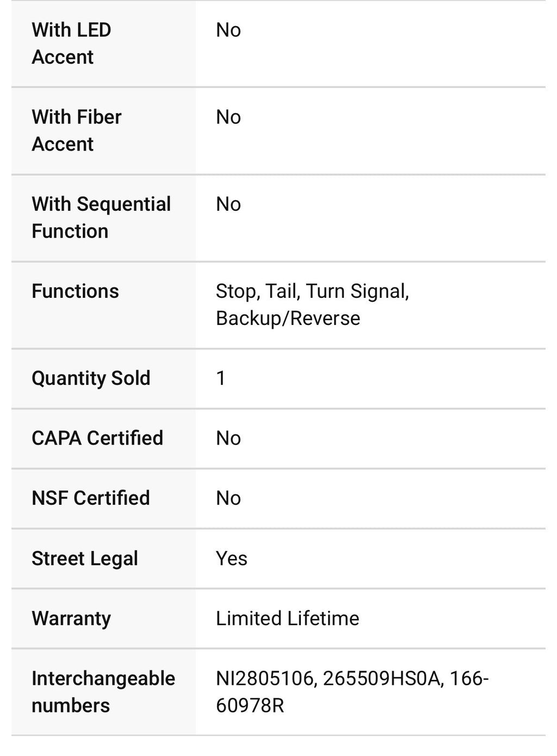The image size is (557, 756).
Task: Select the Fiber Accent "No" value
Action: click(228, 117)
